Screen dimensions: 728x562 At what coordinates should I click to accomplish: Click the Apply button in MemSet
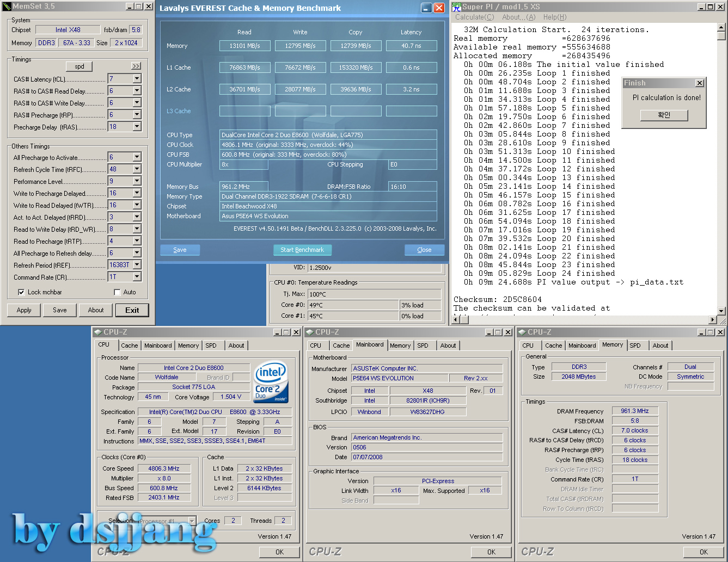click(24, 310)
